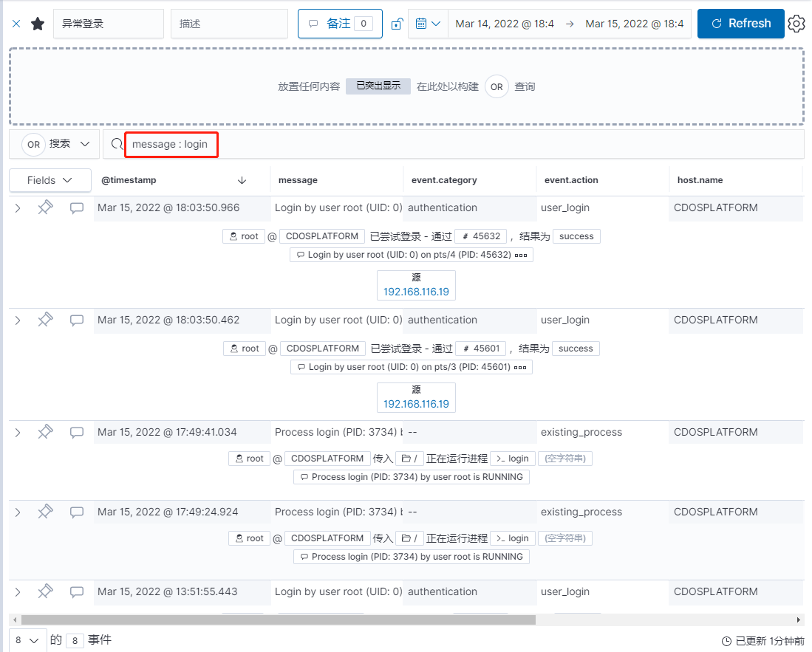Click the host.name column header
This screenshot has height=652, width=812.
coord(700,180)
